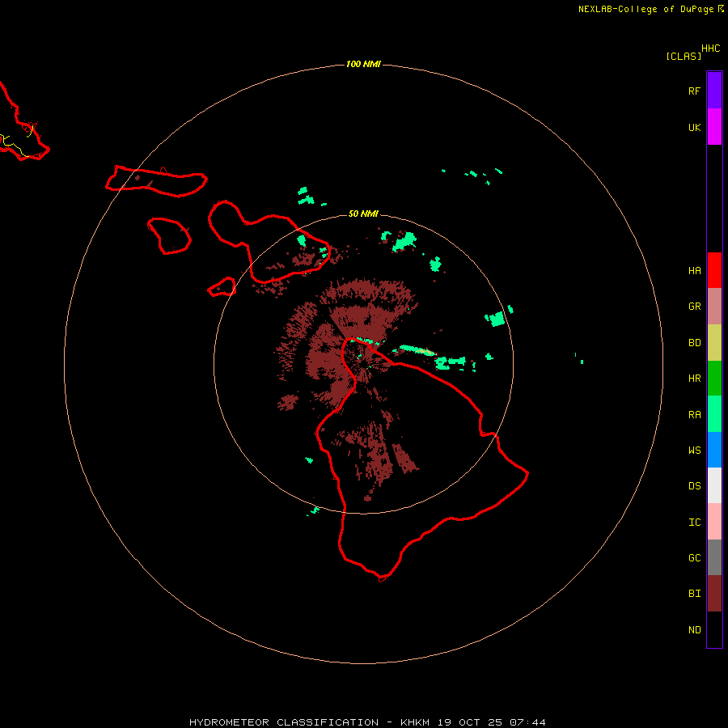
Task: Select the BD yellow legend swatch
Action: coord(714,342)
